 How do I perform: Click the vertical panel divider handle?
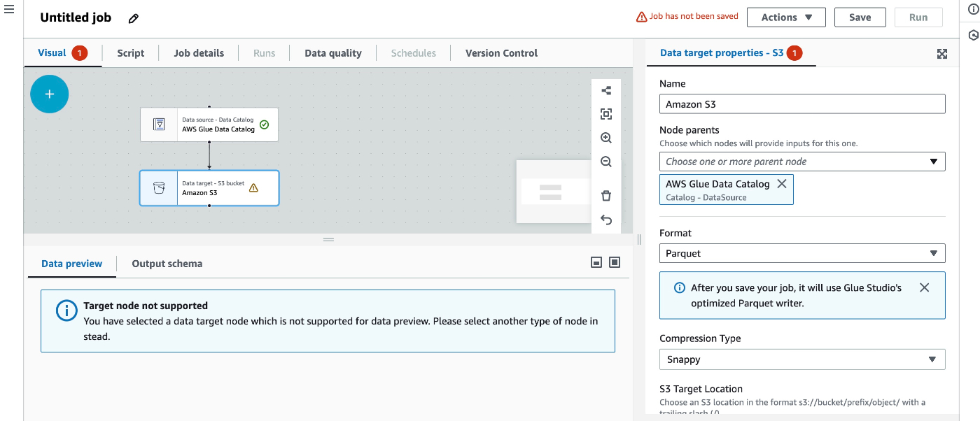pos(638,240)
